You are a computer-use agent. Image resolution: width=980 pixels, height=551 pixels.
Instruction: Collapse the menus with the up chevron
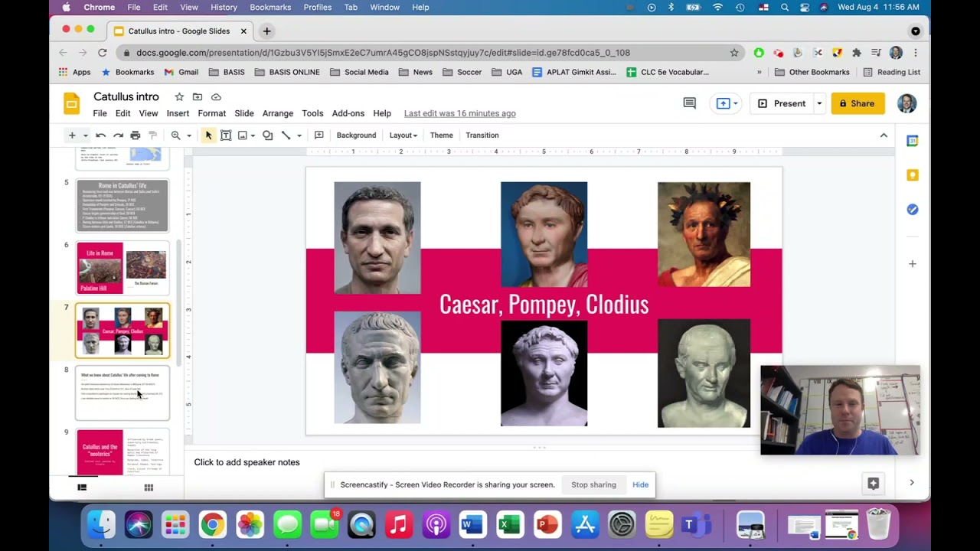pos(884,135)
